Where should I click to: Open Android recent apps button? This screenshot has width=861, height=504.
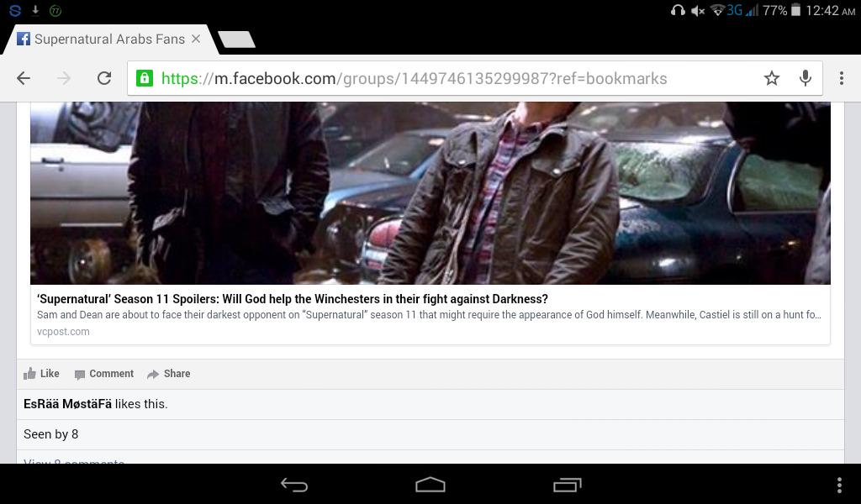click(x=568, y=484)
